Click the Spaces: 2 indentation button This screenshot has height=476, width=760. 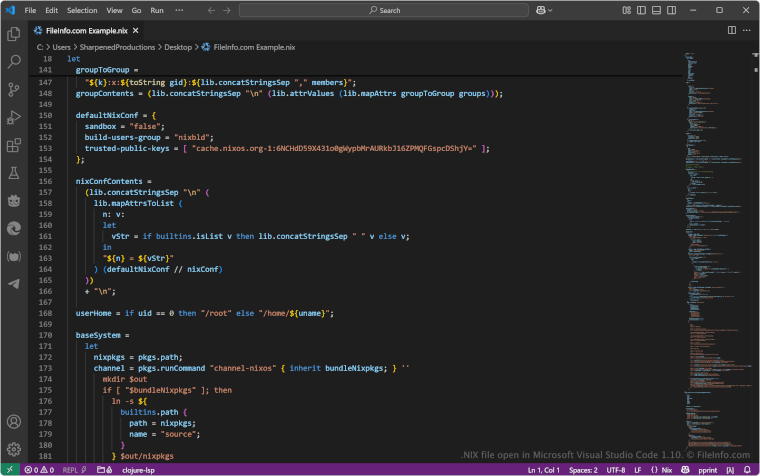[583, 469]
